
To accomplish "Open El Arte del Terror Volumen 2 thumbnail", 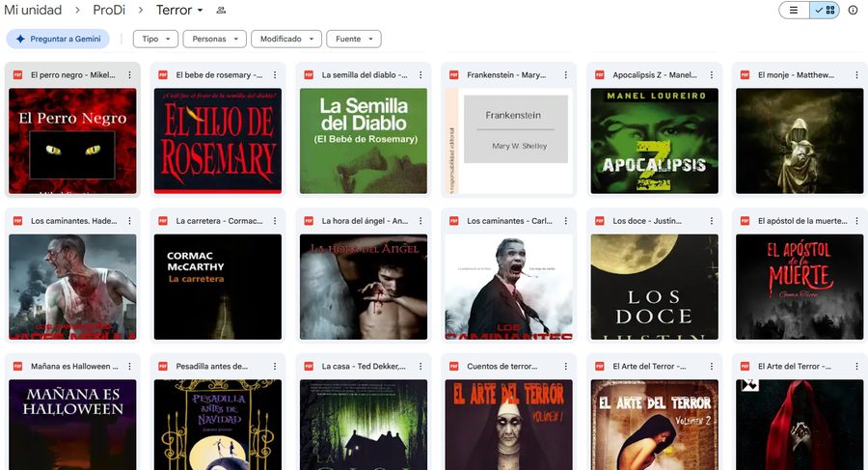I will (654, 425).
